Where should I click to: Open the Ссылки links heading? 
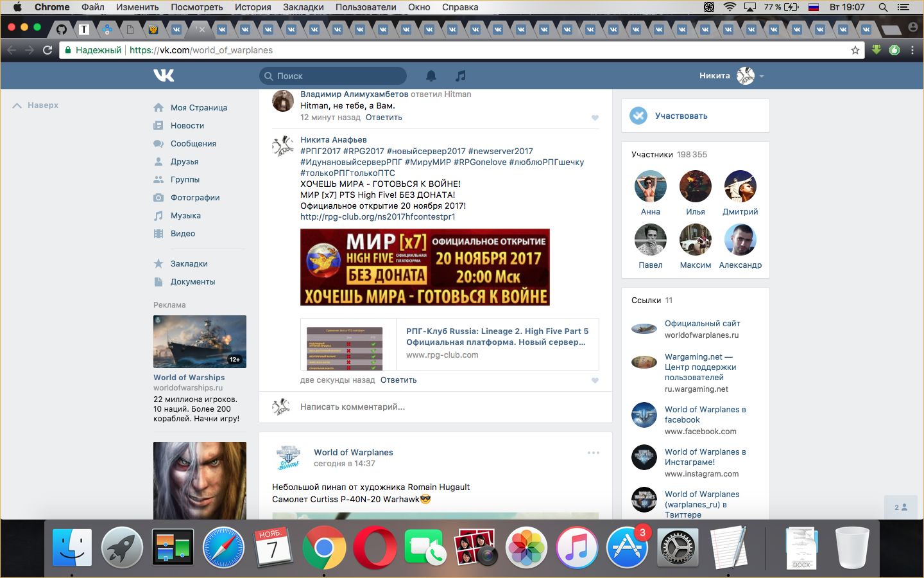point(646,301)
